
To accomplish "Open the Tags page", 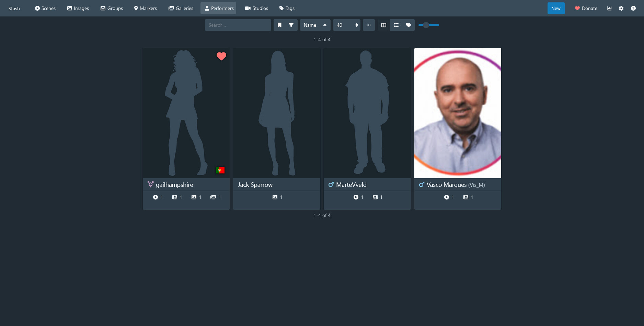I will (287, 8).
